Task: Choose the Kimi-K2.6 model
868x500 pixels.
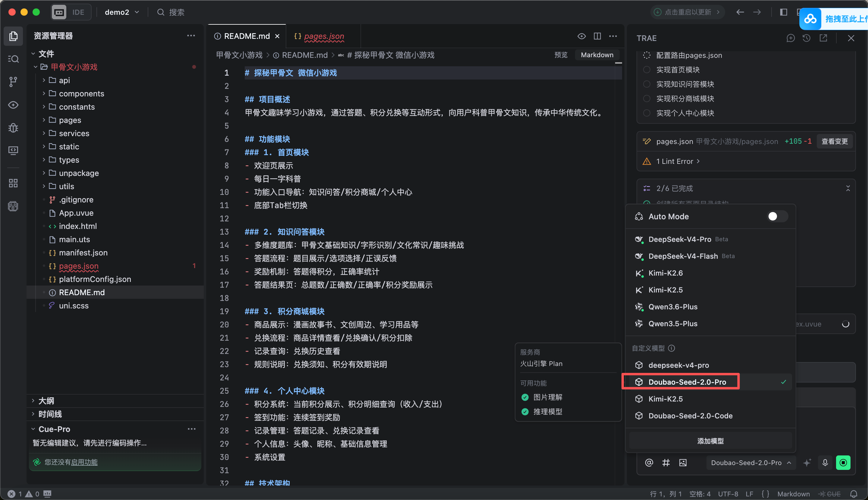Action: 711,273
